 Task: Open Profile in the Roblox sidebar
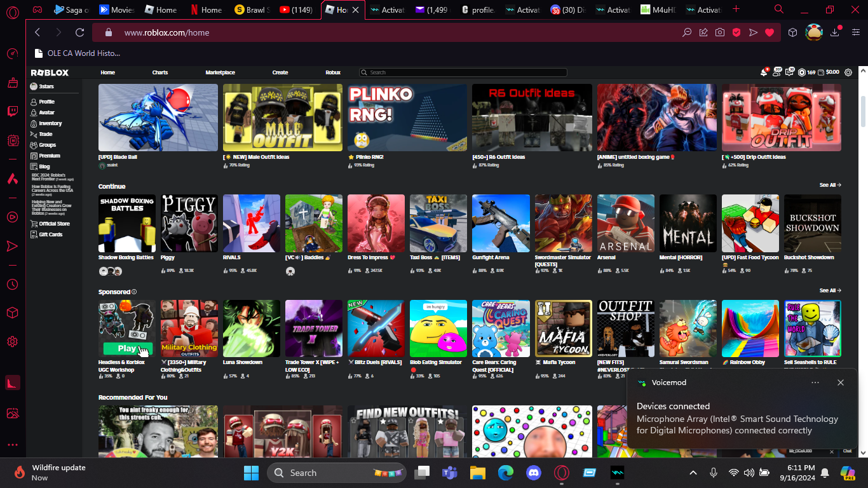(43, 102)
